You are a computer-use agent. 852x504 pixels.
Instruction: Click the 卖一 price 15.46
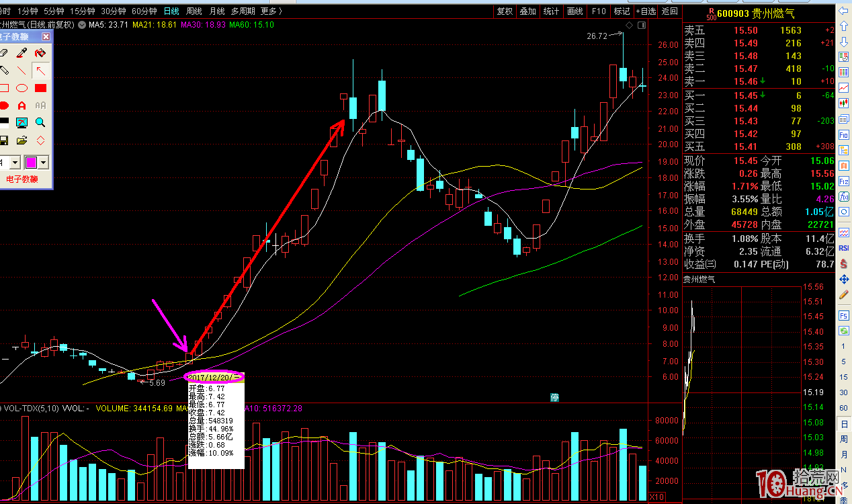click(x=745, y=81)
